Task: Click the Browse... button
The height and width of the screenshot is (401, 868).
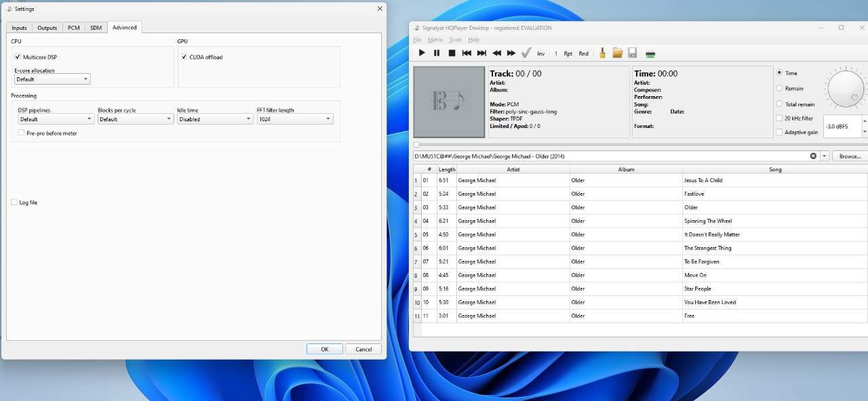Action: point(850,156)
